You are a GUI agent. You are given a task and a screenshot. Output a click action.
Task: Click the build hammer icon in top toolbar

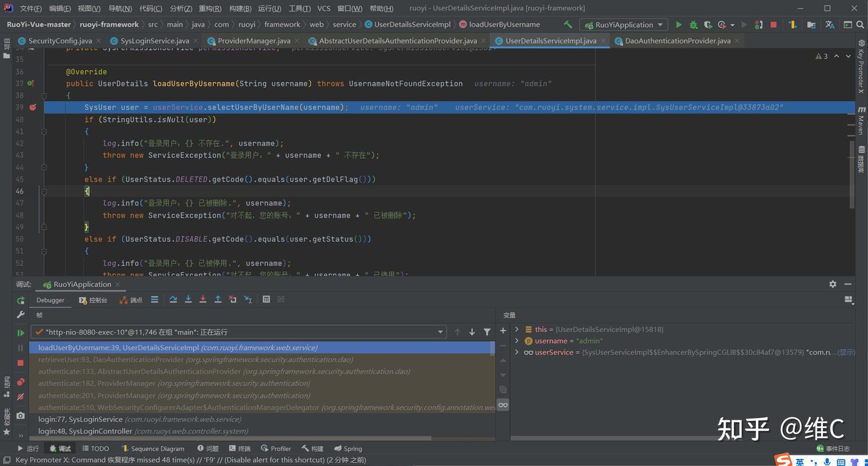coord(568,25)
